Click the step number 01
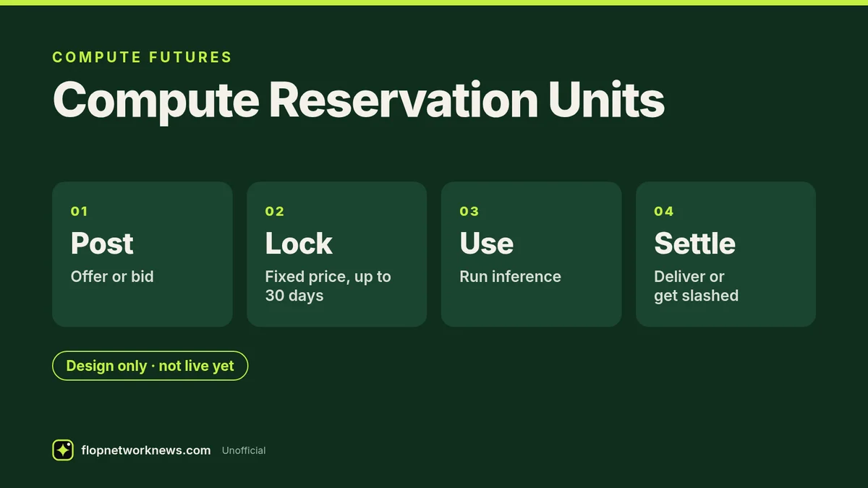868x488 pixels. [x=79, y=211]
